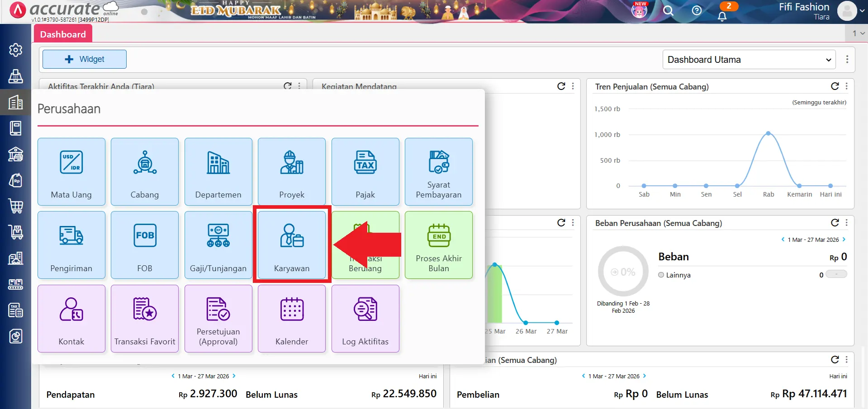The height and width of the screenshot is (409, 868).
Task: Click the Rab peak point on sales chart
Action: click(x=768, y=133)
